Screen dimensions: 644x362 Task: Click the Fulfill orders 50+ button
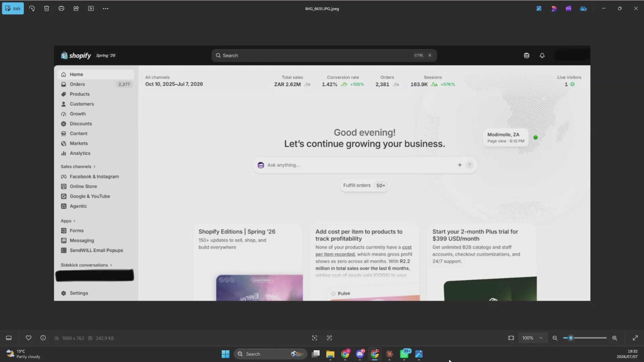click(x=365, y=185)
